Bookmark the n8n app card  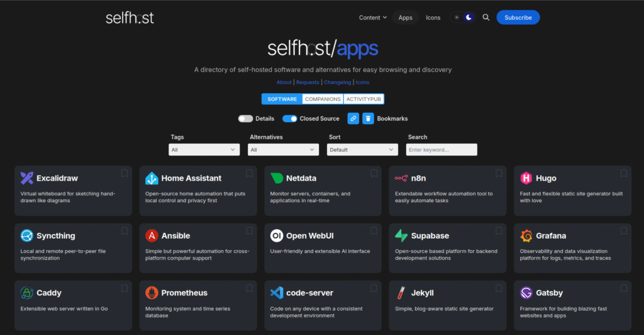coord(499,173)
